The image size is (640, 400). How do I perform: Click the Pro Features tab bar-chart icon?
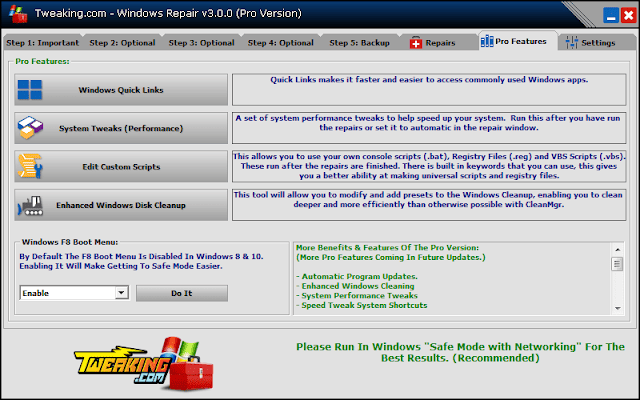(x=487, y=41)
